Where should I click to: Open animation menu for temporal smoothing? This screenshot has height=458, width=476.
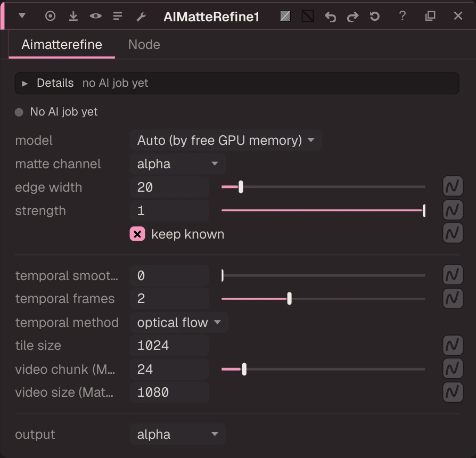point(453,275)
